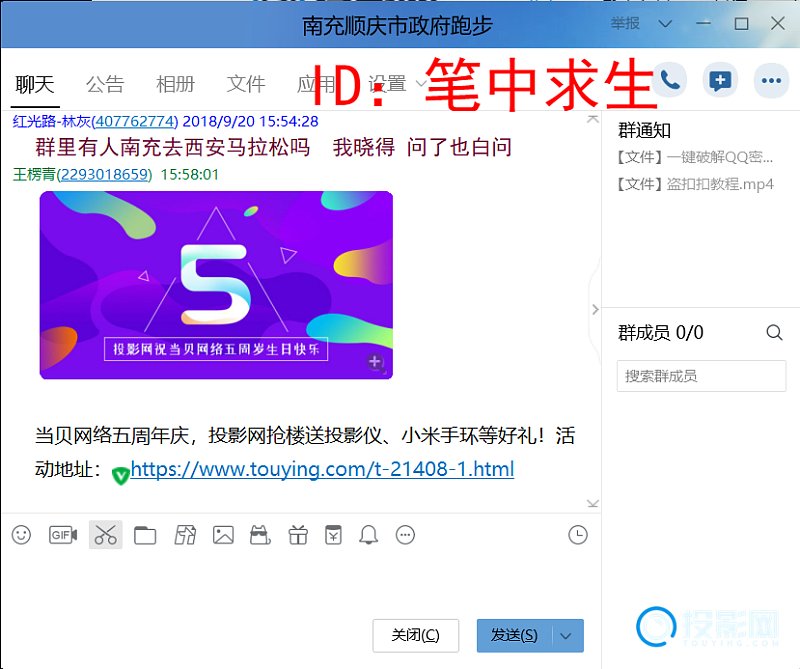Open the 设置 tab
Image resolution: width=800 pixels, height=669 pixels.
(388, 84)
